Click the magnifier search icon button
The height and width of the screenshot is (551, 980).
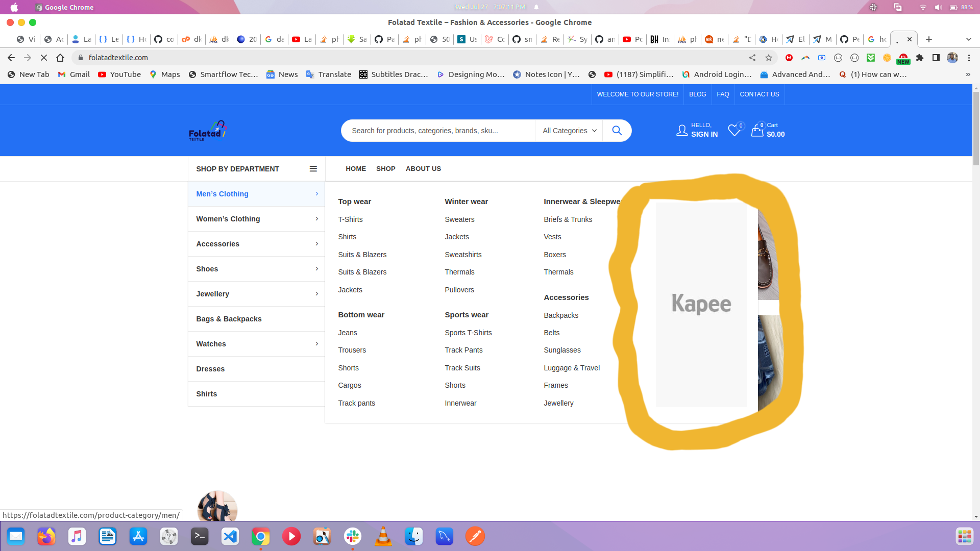617,131
